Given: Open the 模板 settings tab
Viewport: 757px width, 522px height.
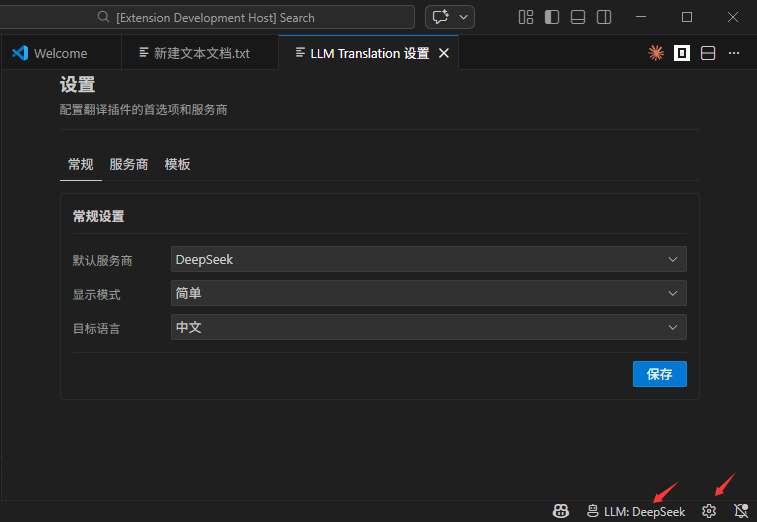Looking at the screenshot, I should pos(177,165).
